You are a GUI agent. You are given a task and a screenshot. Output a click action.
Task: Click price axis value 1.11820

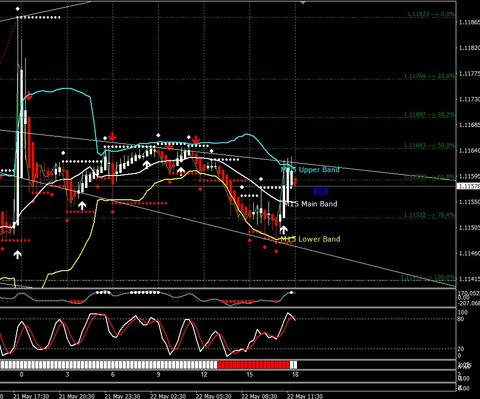(x=469, y=48)
